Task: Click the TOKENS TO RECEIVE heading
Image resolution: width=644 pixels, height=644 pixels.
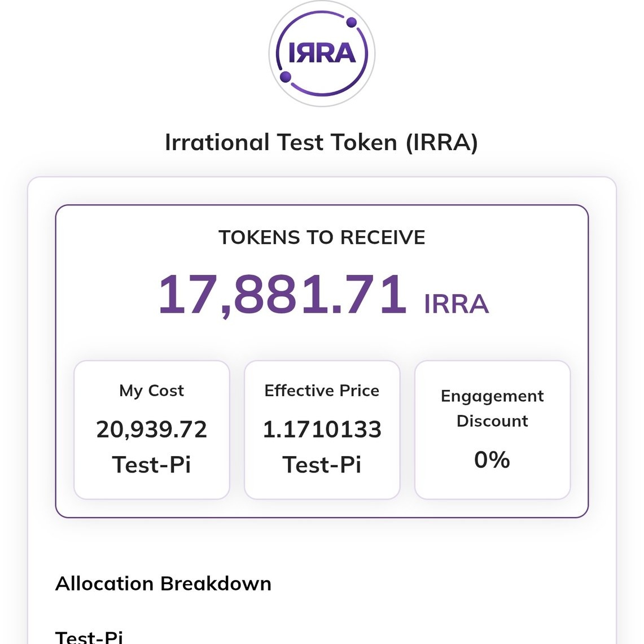Action: [322, 238]
